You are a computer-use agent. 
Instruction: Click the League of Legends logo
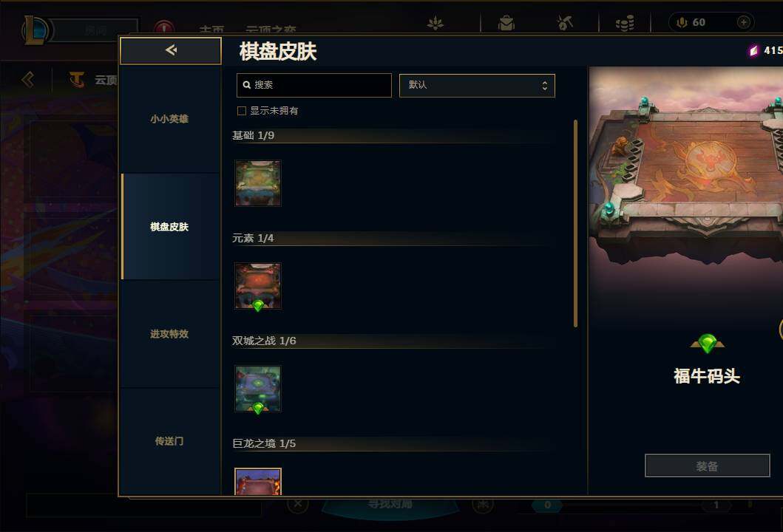pyautogui.click(x=36, y=30)
